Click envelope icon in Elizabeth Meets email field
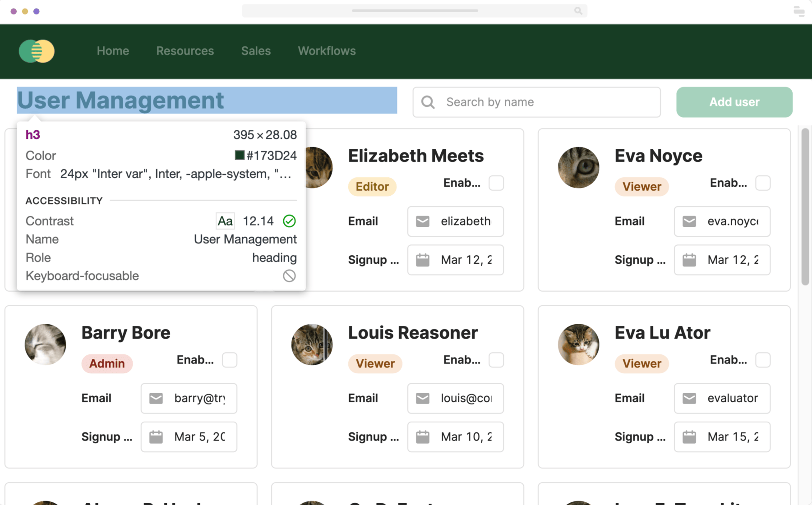This screenshot has height=505, width=812. pyautogui.click(x=423, y=221)
